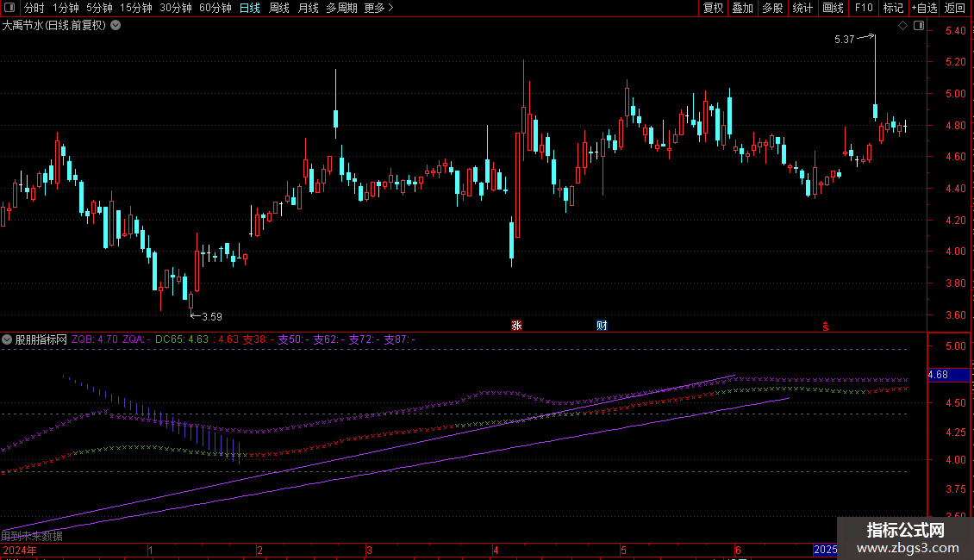Viewport: 974px width, 560px height.
Task: Open the 多股 multi-stock view
Action: (773, 8)
